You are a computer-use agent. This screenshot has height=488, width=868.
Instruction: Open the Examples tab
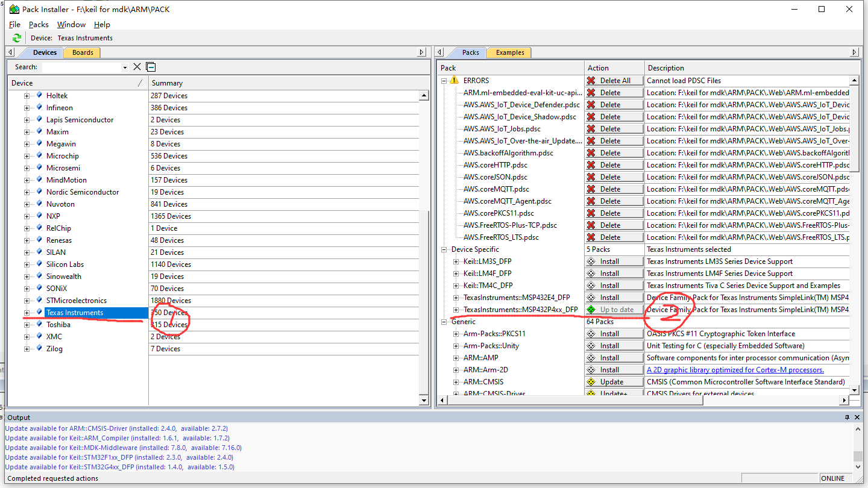click(x=508, y=52)
